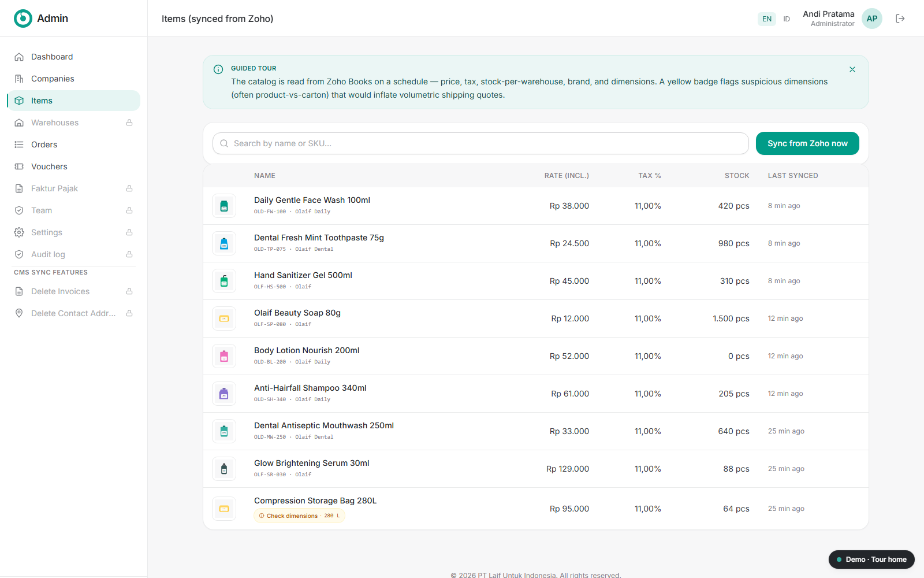Click the AP user avatar

[872, 18]
